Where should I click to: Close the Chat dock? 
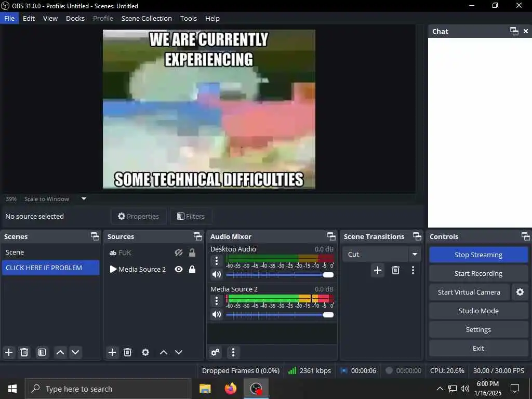coord(526,31)
